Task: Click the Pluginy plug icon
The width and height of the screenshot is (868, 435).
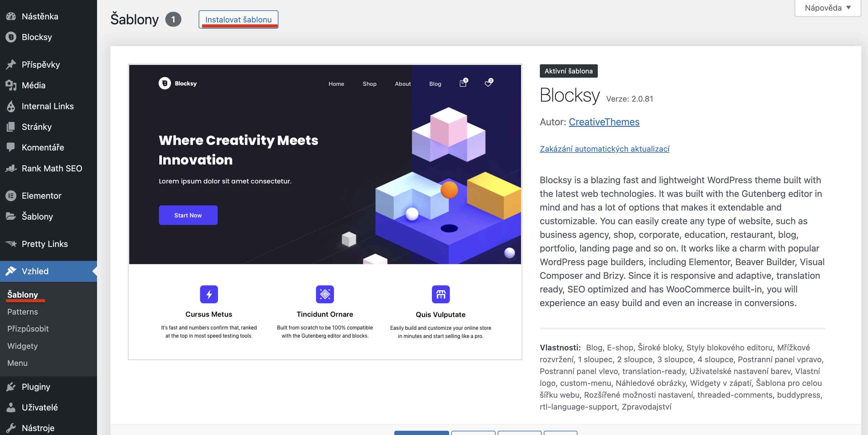Action: (x=11, y=386)
